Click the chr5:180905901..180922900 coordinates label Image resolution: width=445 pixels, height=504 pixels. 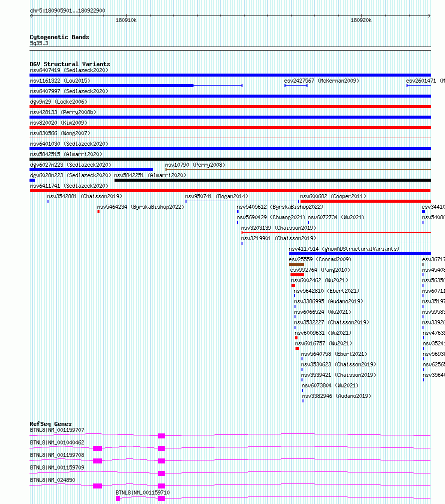(x=67, y=11)
